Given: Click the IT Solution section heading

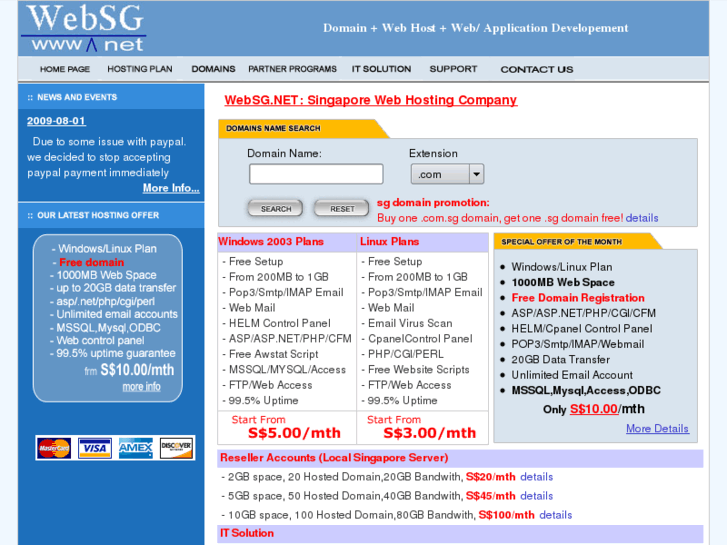Looking at the screenshot, I should (x=247, y=533).
